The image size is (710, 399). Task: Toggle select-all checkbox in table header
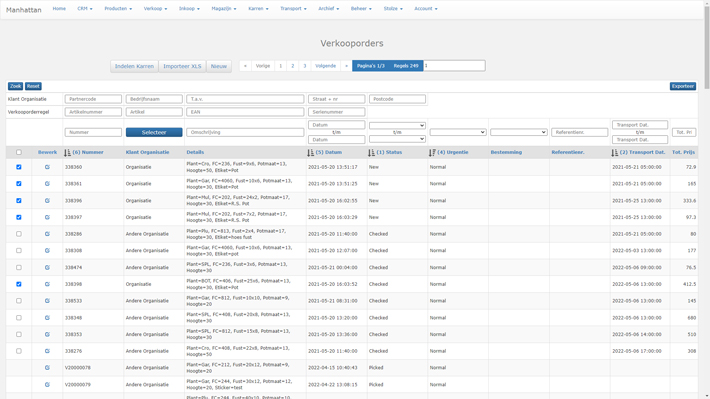tap(19, 152)
